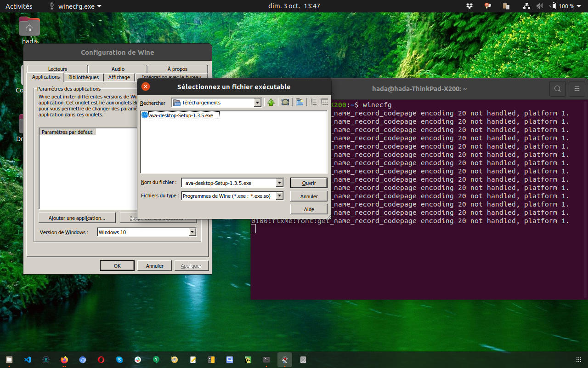588x368 pixels.
Task: Open the Rechercher folder dropdown showing Téléchargements
Action: tap(217, 103)
